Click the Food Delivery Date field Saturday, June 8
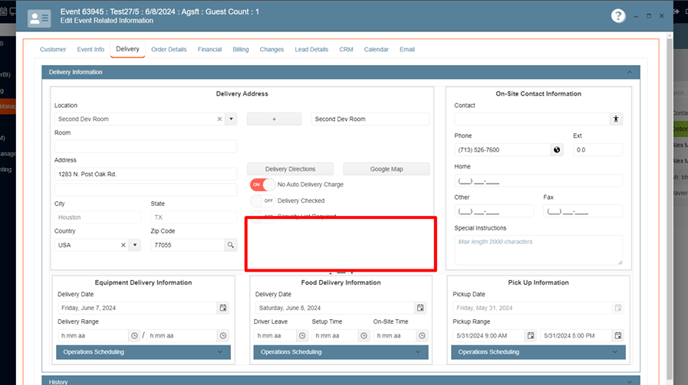The image size is (688, 385). coord(335,308)
